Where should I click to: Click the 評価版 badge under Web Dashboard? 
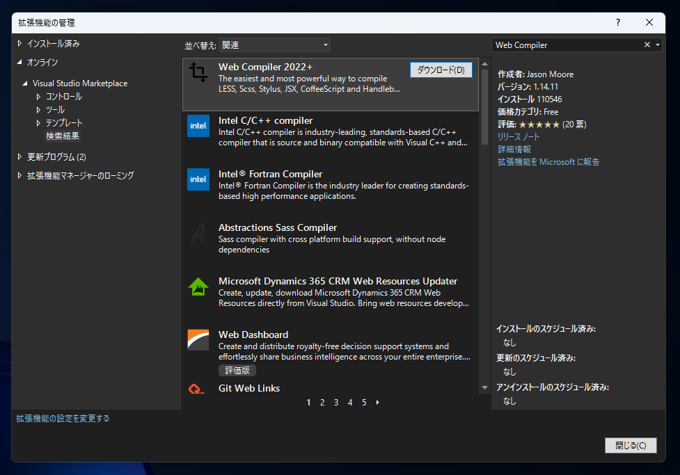point(237,370)
